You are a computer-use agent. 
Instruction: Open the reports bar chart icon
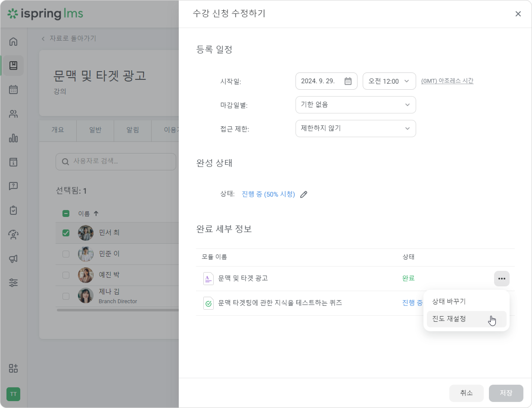click(x=13, y=138)
